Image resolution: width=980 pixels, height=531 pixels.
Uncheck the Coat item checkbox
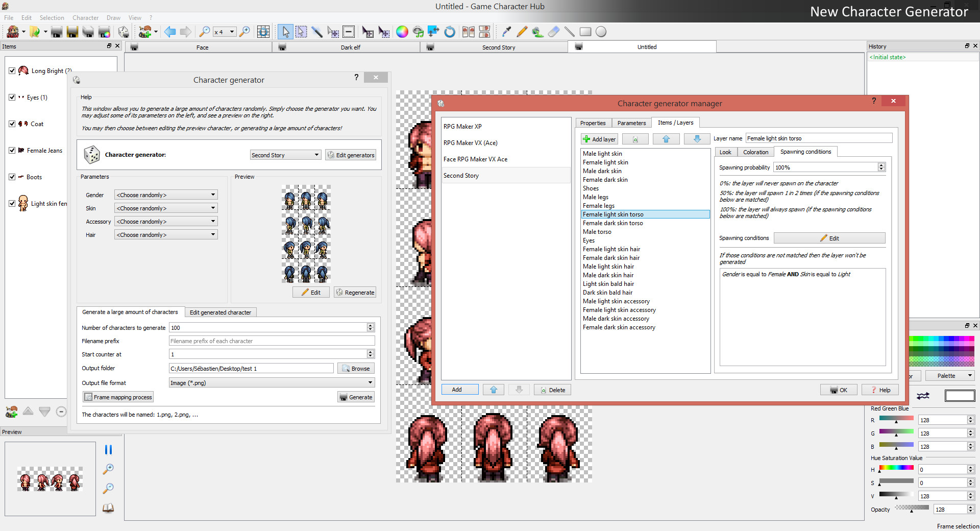12,124
